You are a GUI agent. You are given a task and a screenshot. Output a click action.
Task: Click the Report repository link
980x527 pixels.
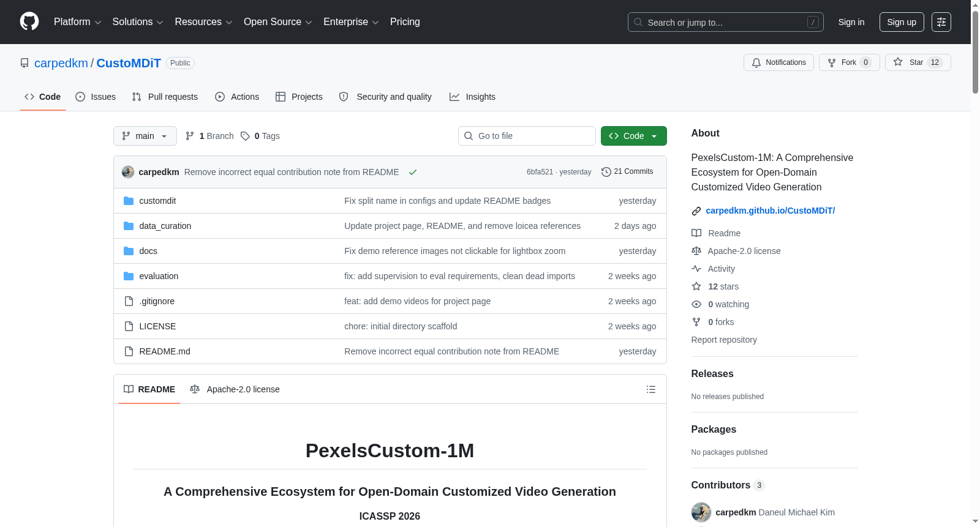coord(724,340)
